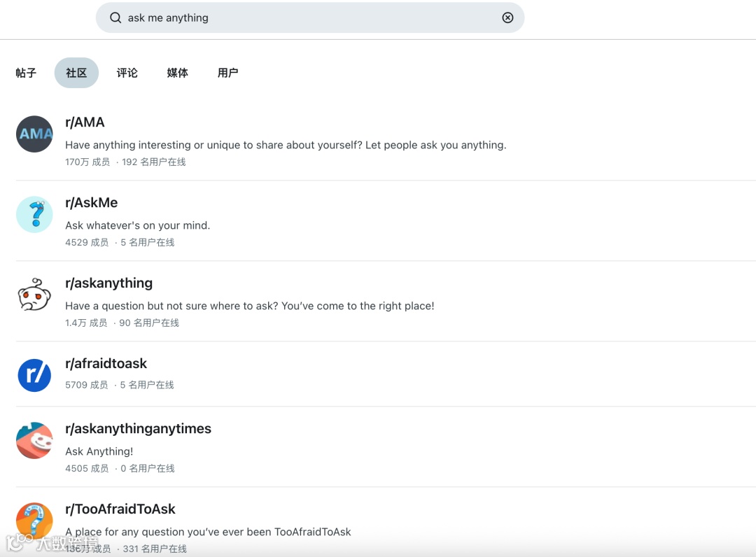Open the 评论 tab
Screen dimensions: 756x557
click(x=127, y=73)
